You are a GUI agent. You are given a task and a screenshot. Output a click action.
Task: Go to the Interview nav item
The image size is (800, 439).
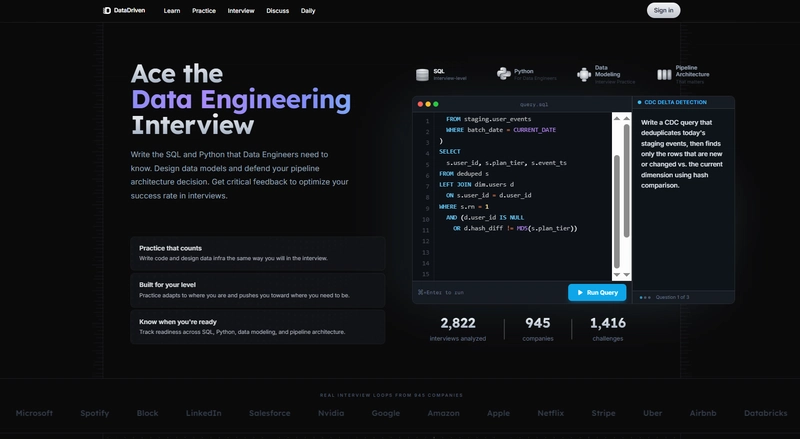point(241,10)
